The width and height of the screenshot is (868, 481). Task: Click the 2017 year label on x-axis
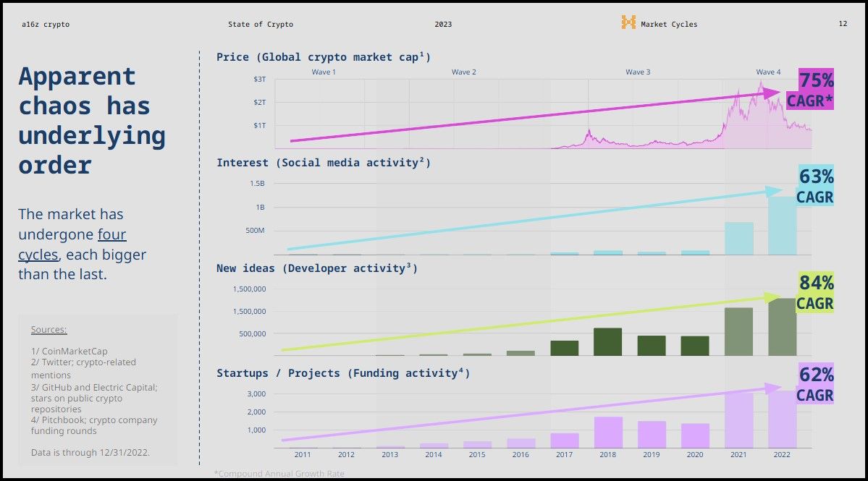(x=564, y=454)
